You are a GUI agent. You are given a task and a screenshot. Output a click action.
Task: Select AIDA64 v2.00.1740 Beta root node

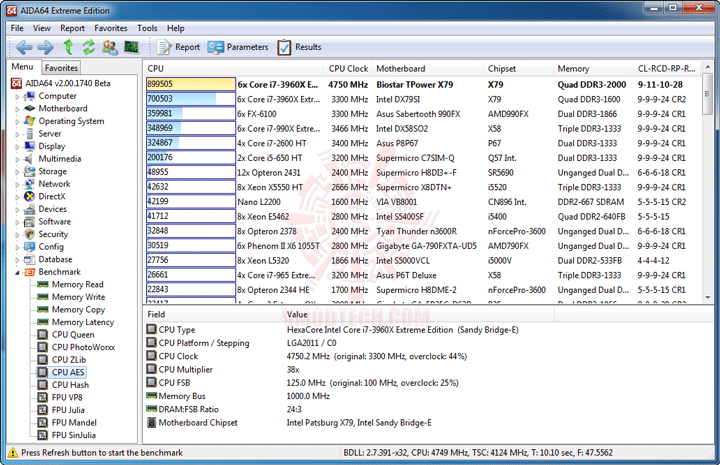(68, 84)
